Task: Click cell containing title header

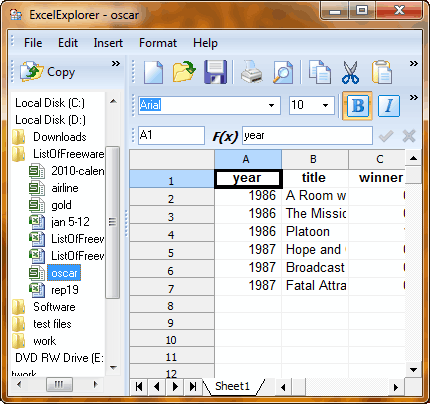Action: click(x=315, y=178)
